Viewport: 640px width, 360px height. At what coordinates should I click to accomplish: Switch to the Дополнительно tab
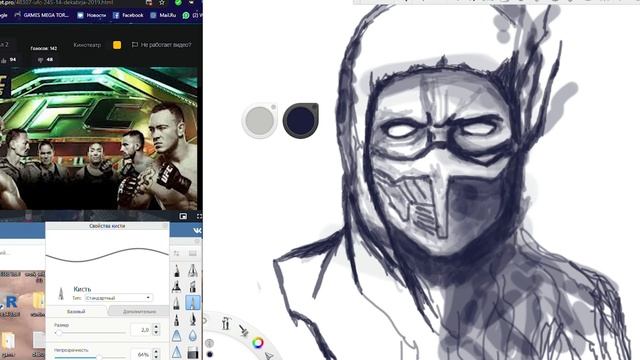tap(139, 311)
